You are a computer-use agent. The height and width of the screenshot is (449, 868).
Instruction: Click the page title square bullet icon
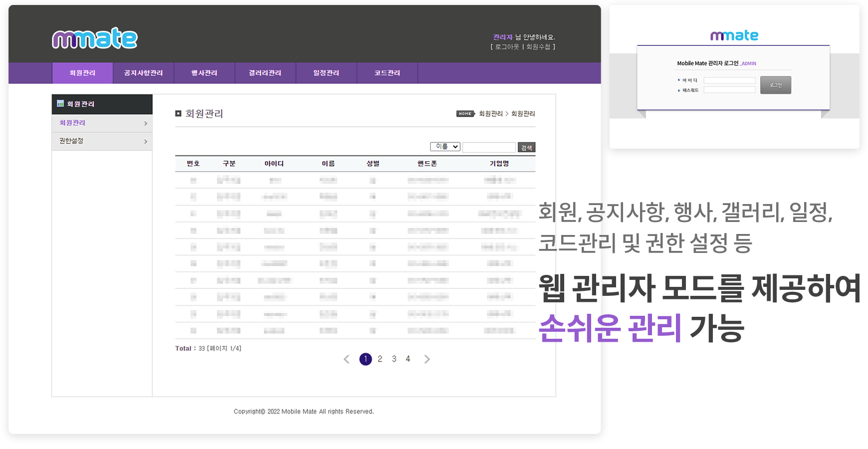click(178, 114)
